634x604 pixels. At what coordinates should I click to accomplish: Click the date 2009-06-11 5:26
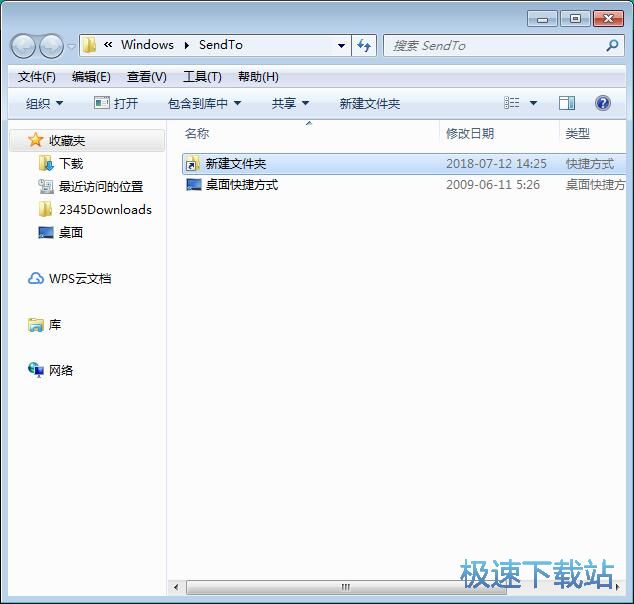pyautogui.click(x=493, y=185)
